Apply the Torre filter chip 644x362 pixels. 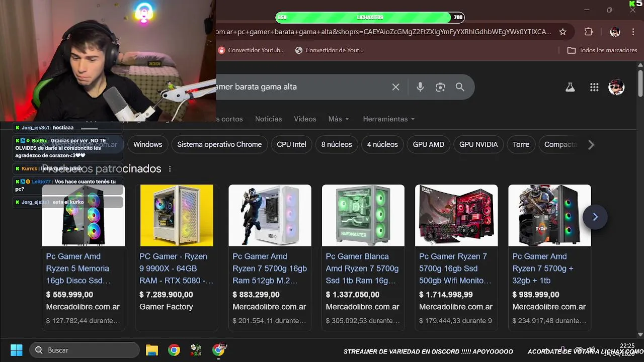tap(521, 144)
